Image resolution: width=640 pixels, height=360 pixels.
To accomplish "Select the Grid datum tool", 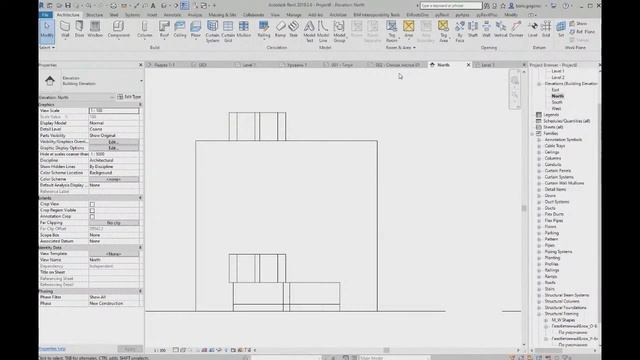I will pos(546,30).
